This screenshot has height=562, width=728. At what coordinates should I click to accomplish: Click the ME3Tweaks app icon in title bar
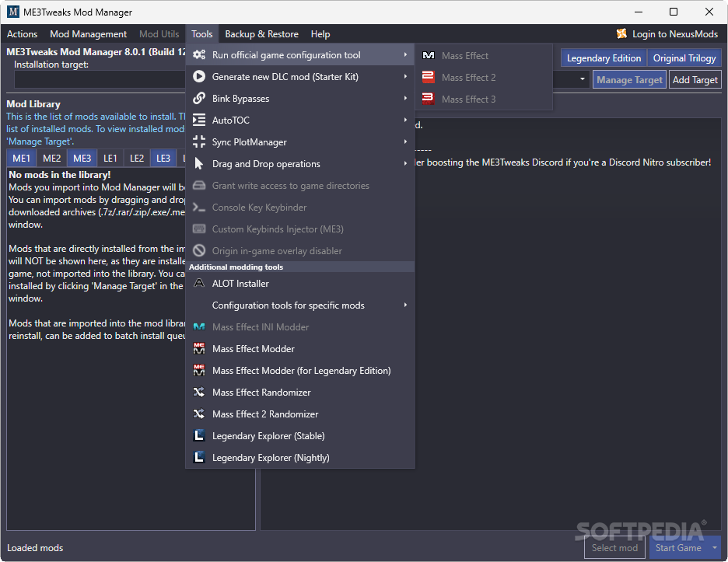point(13,12)
